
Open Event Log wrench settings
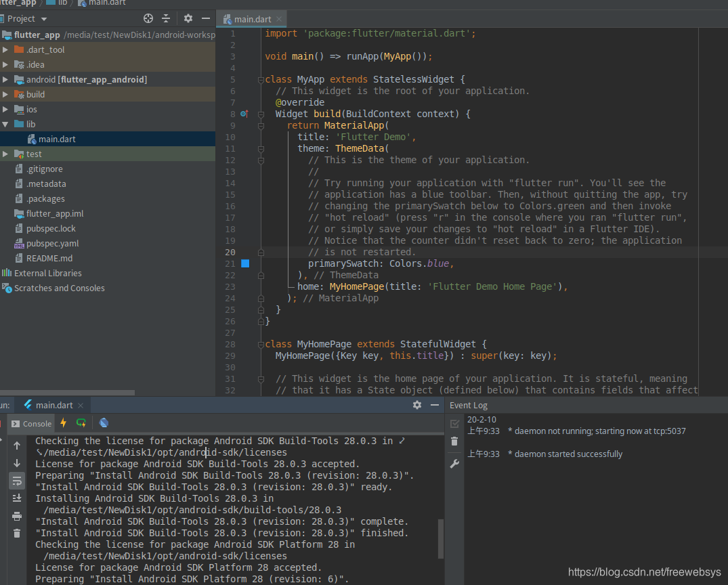pyautogui.click(x=454, y=463)
